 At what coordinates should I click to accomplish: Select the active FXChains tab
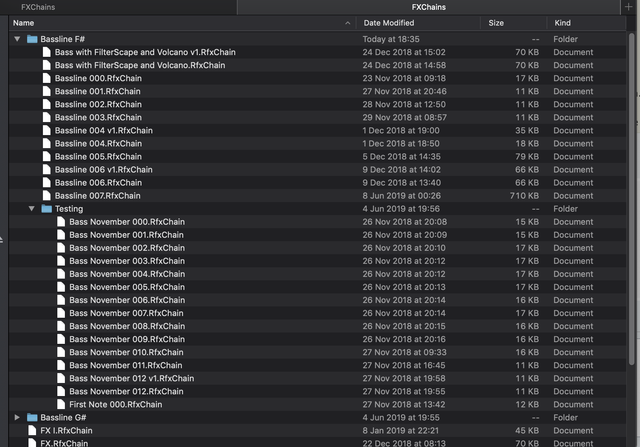coord(429,7)
